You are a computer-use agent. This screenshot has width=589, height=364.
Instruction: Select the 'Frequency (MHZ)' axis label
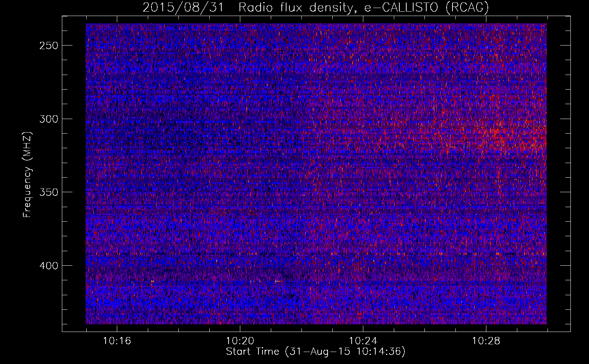27,174
